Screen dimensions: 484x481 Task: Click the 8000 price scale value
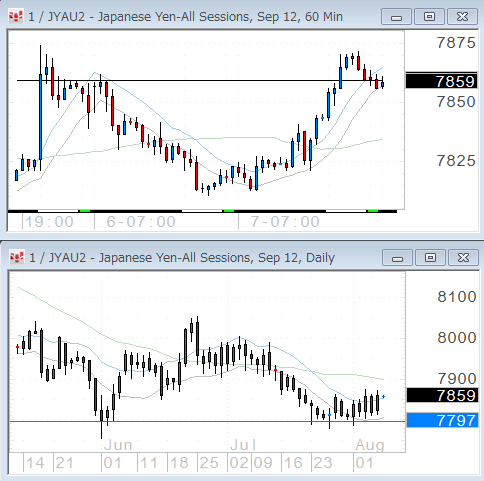coord(457,337)
